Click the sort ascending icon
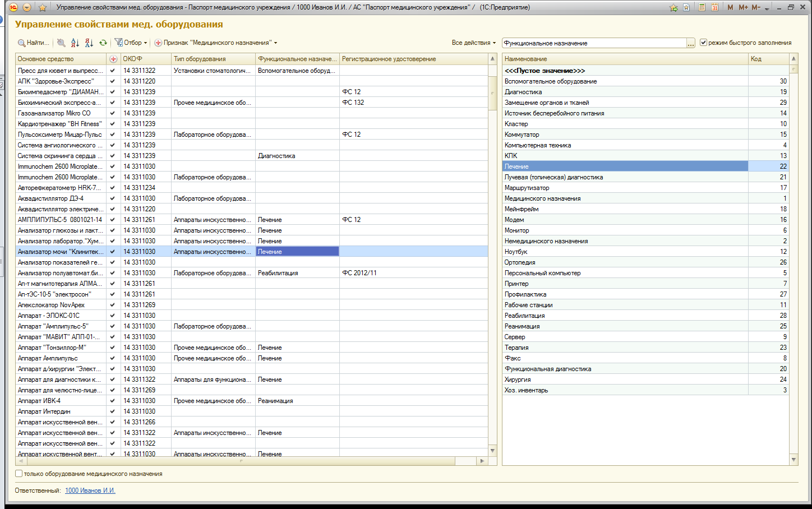 point(75,43)
